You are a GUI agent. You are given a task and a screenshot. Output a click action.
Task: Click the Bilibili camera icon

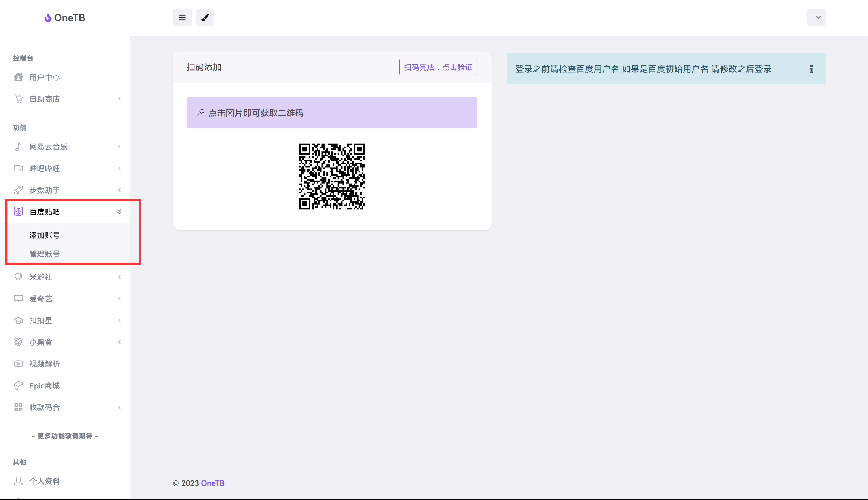coord(18,168)
